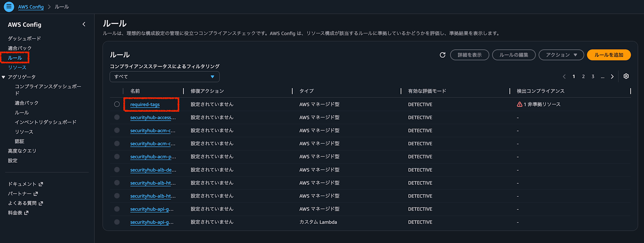The width and height of the screenshot is (644, 243).
Task: Go to page 3 of rules
Action: [x=593, y=76]
